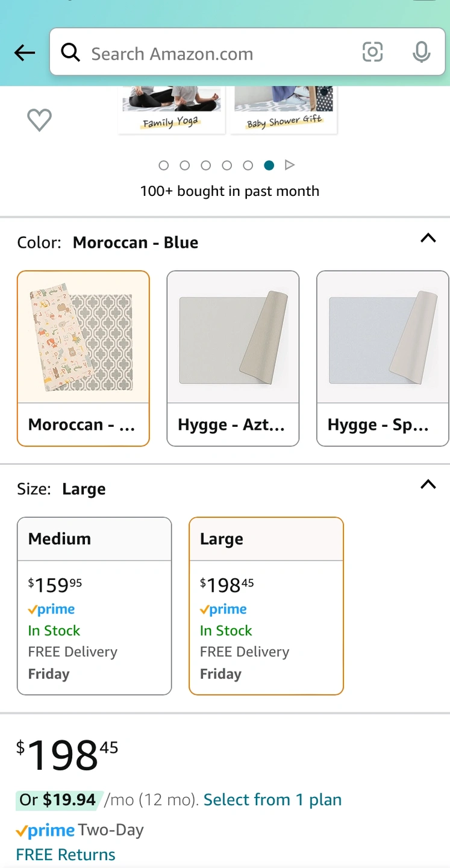Screen dimensions: 450x868
Task: Choose the Moroccan color swatch
Action: coord(83,358)
